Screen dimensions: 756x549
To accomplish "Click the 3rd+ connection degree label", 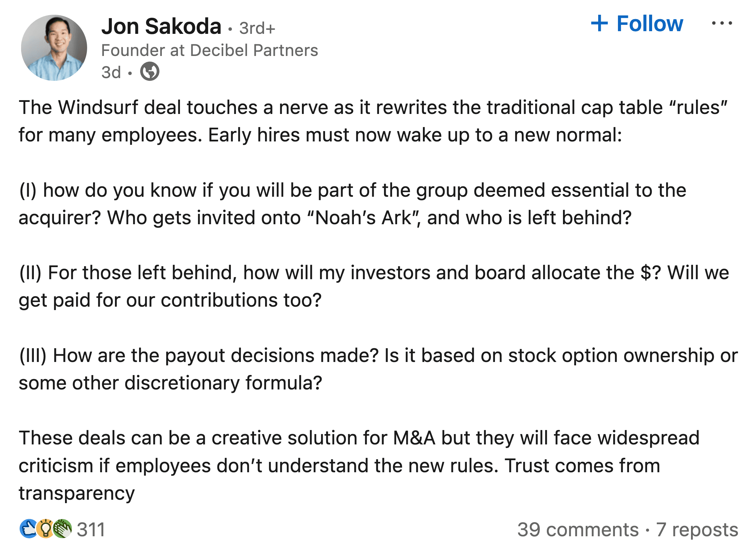I will [257, 28].
